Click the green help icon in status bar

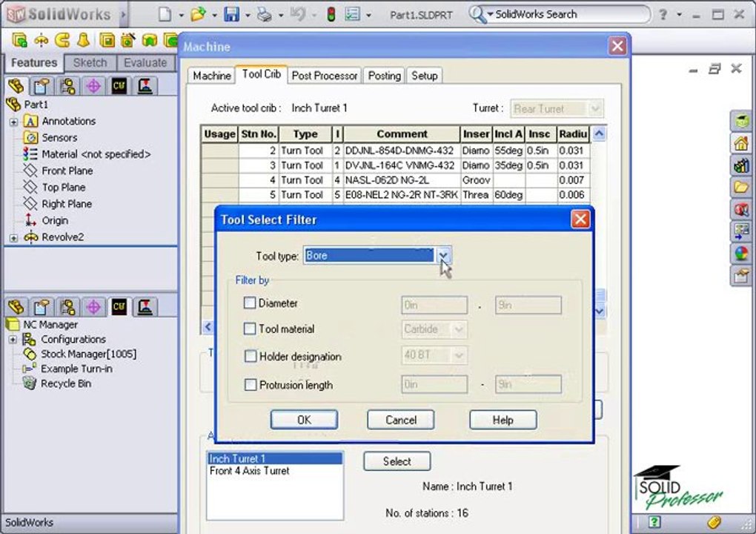(654, 522)
